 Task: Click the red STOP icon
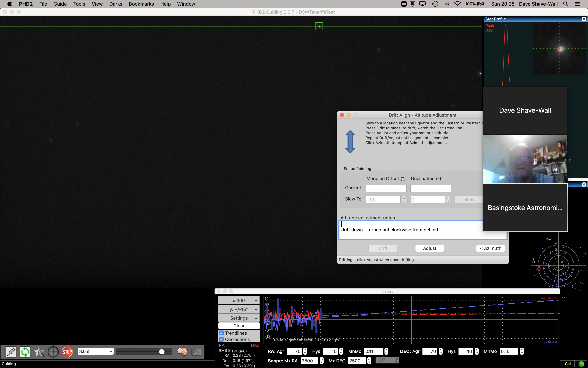[x=67, y=352]
